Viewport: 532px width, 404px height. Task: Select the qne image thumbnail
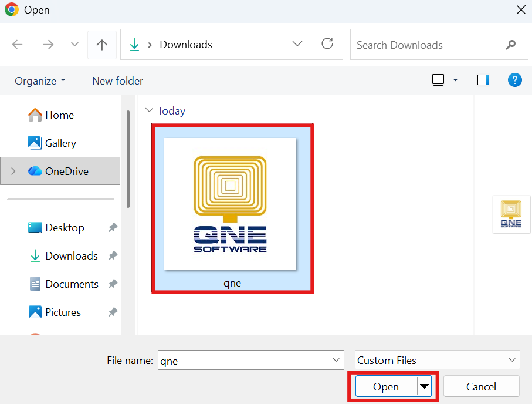coord(230,204)
